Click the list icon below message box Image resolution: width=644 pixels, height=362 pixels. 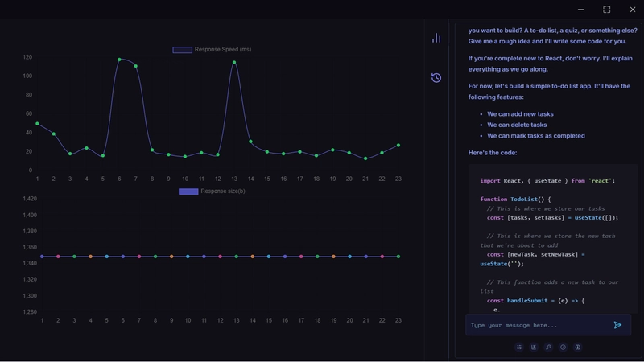click(x=519, y=348)
